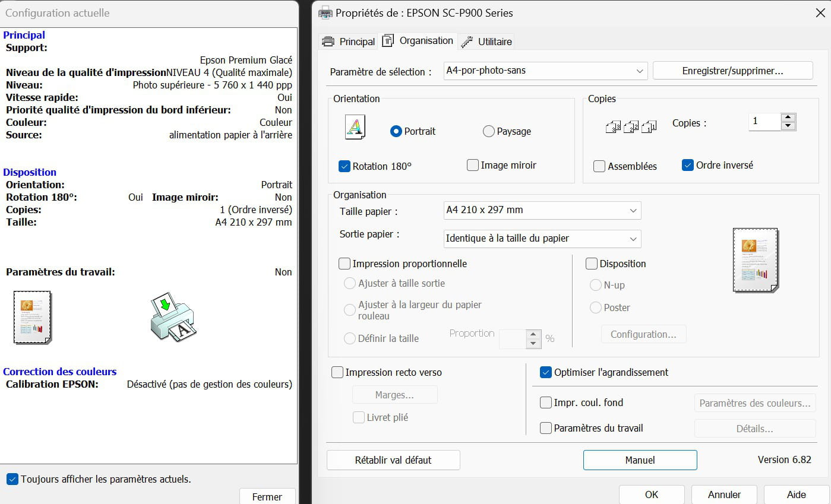Select the Organisation tab
This screenshot has height=504, width=831.
418,40
